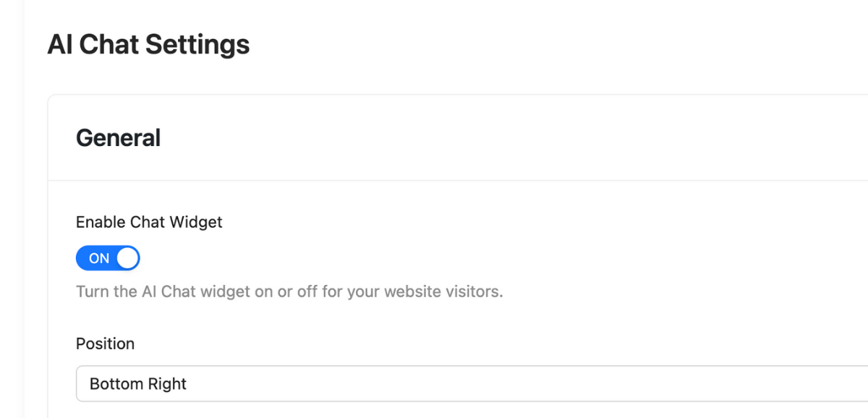Click the Enable Chat Widget label

(x=149, y=222)
